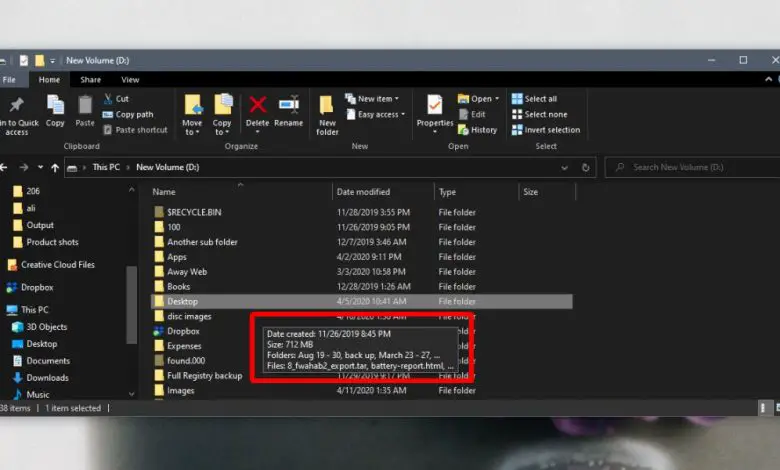The height and width of the screenshot is (470, 780).
Task: Click Copy path in Clipboard group
Action: pos(128,114)
